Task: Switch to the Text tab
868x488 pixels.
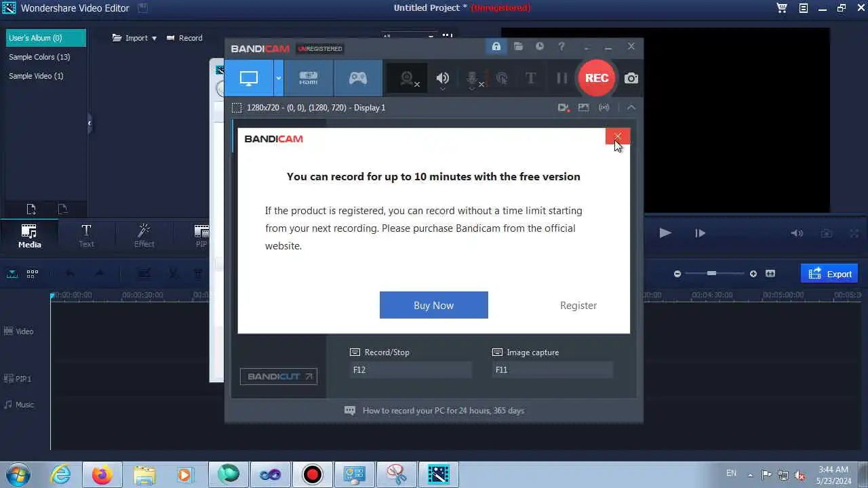Action: pyautogui.click(x=86, y=235)
